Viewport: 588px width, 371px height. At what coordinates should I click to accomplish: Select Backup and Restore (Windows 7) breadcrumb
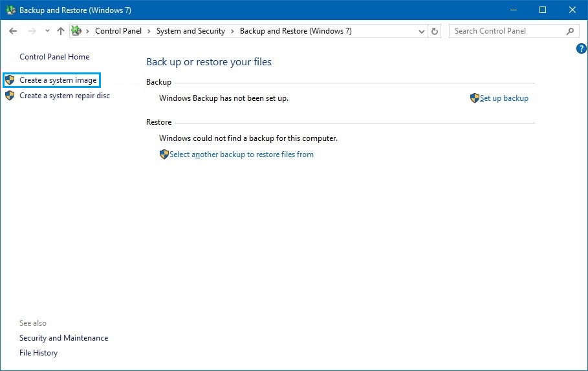(296, 31)
